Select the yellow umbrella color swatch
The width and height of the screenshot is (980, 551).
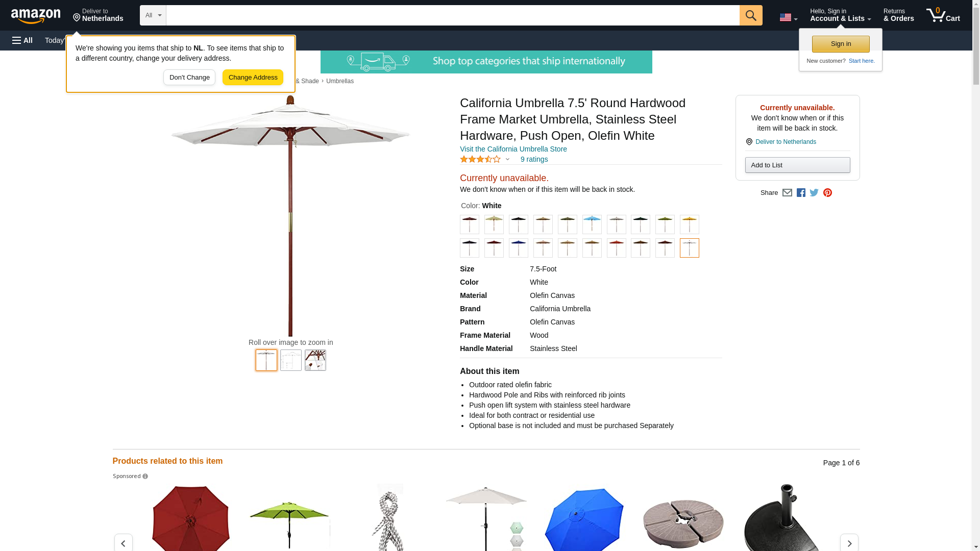[689, 224]
